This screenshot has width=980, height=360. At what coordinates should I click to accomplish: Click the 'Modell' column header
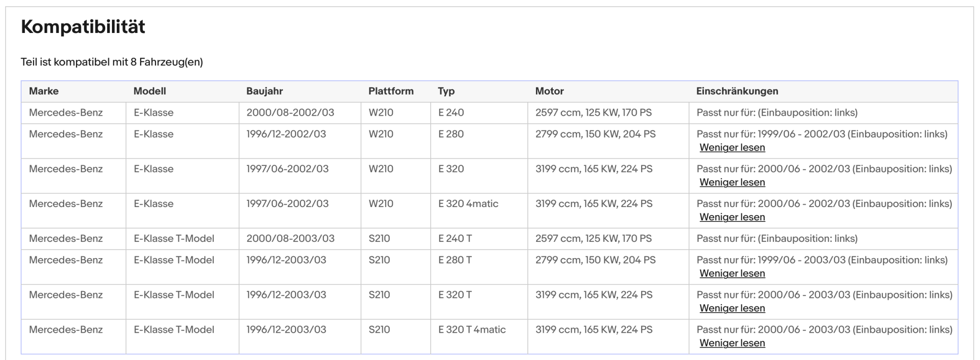[150, 91]
